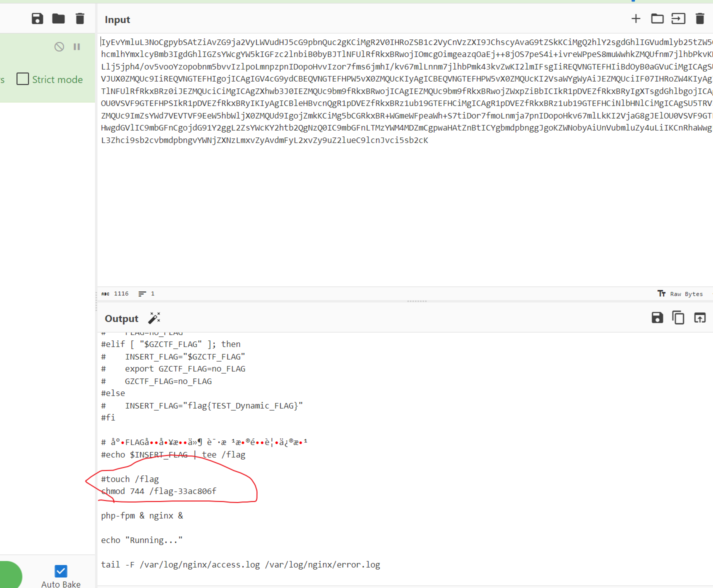This screenshot has height=588, width=713.
Task: Add a new input tab with plus icon
Action: pyautogui.click(x=636, y=19)
